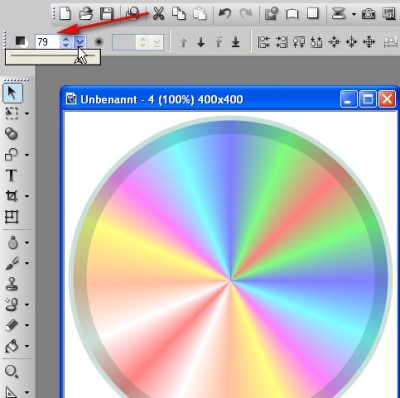
Task: Click the spinner arrows beside 79
Action: click(66, 42)
